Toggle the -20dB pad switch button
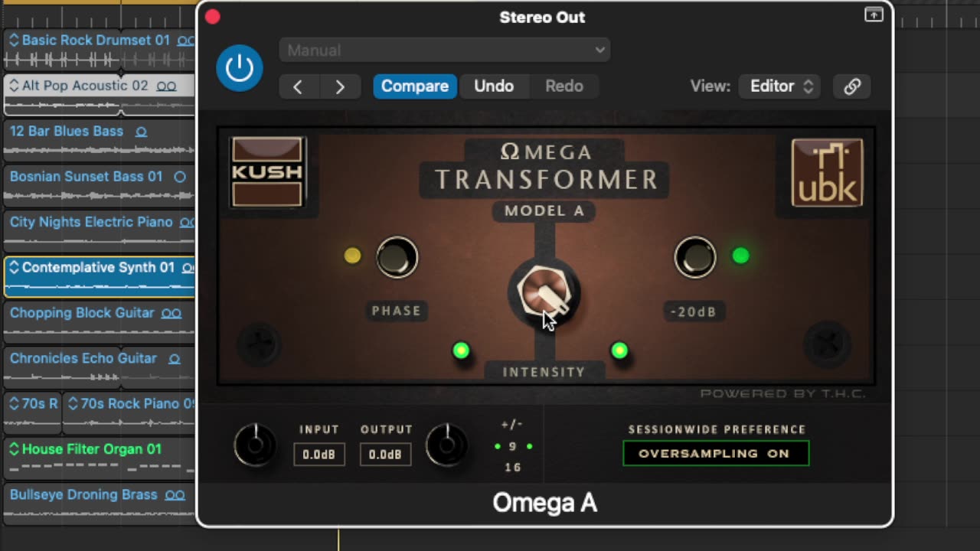Screen dimensions: 980x551 (694, 257)
